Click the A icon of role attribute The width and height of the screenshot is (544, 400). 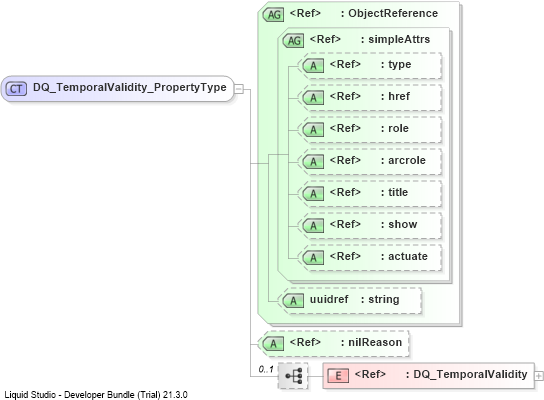(313, 129)
